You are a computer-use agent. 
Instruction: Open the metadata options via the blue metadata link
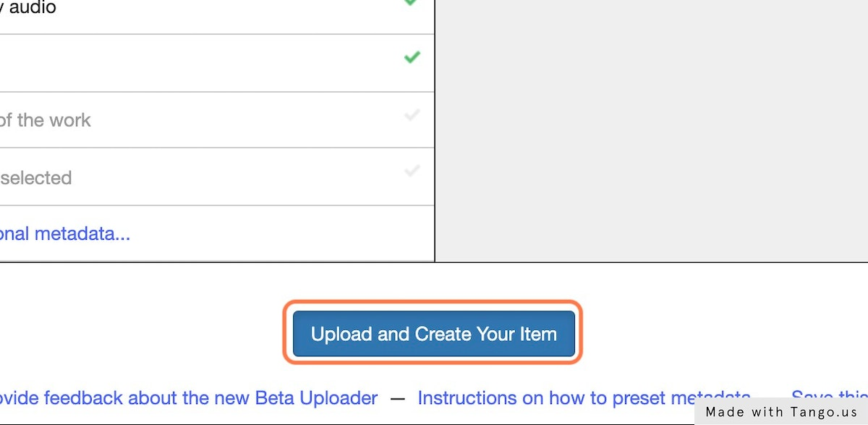click(x=65, y=233)
